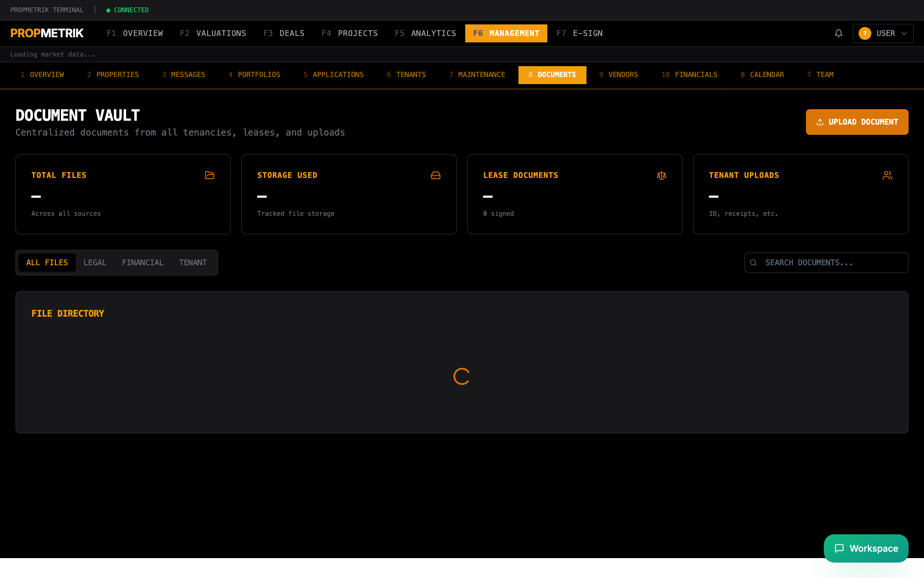
Task: Open the Workspace chat button
Action: pos(866,548)
